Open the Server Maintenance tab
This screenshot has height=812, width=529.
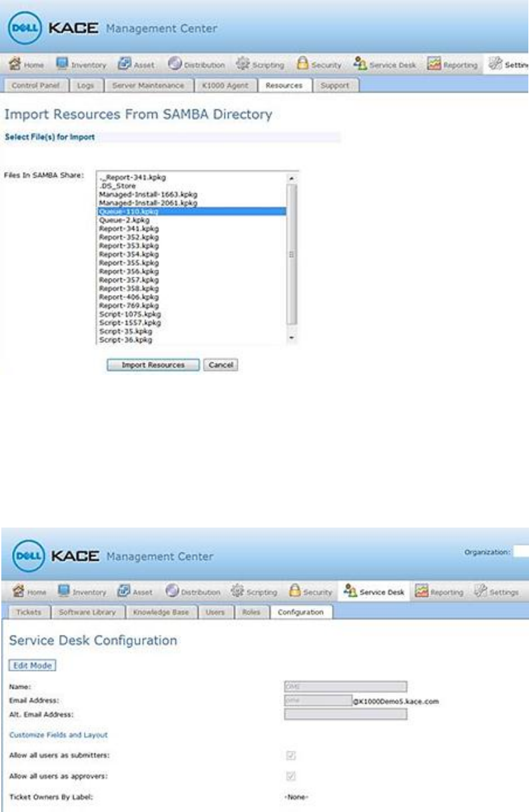[x=148, y=85]
